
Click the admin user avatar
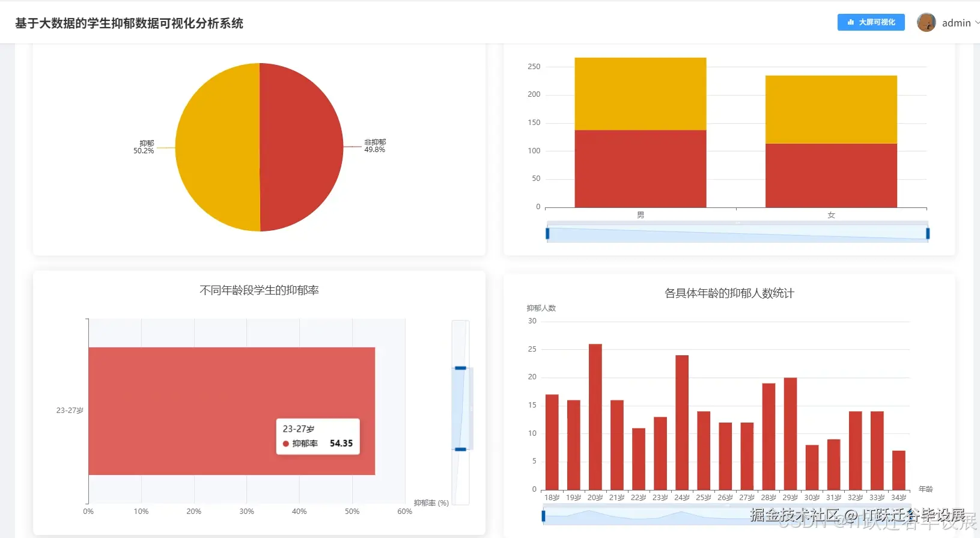[926, 22]
